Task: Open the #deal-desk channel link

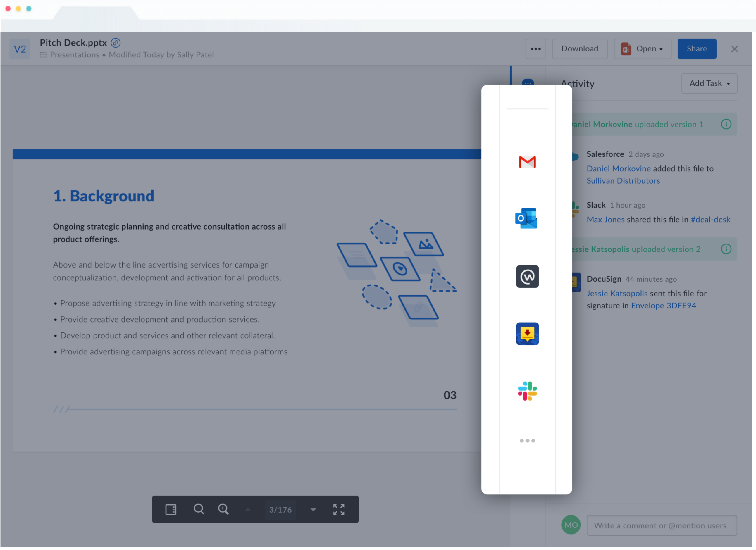Action: [710, 219]
